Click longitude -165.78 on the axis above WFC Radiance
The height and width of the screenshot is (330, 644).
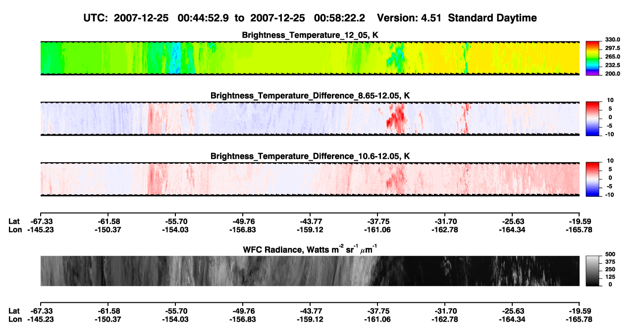click(580, 230)
